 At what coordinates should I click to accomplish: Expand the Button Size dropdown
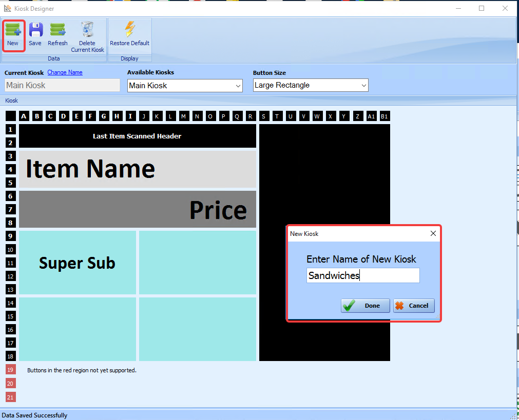click(x=311, y=85)
